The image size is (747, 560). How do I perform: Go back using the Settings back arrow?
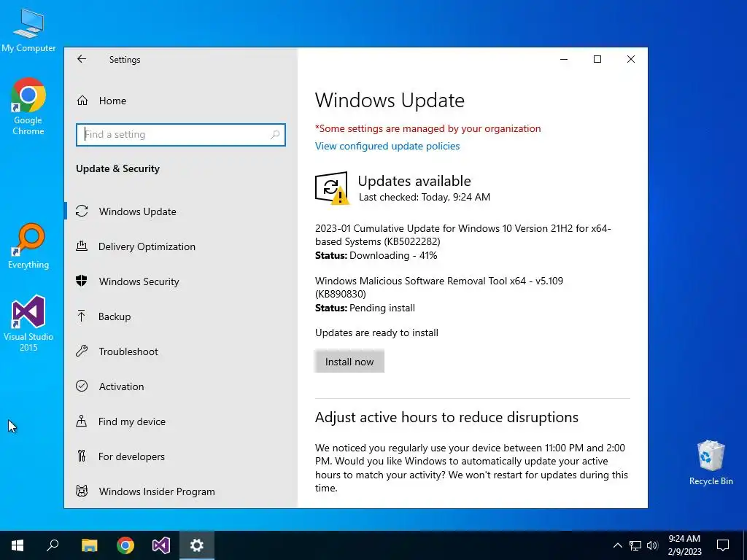pos(82,59)
